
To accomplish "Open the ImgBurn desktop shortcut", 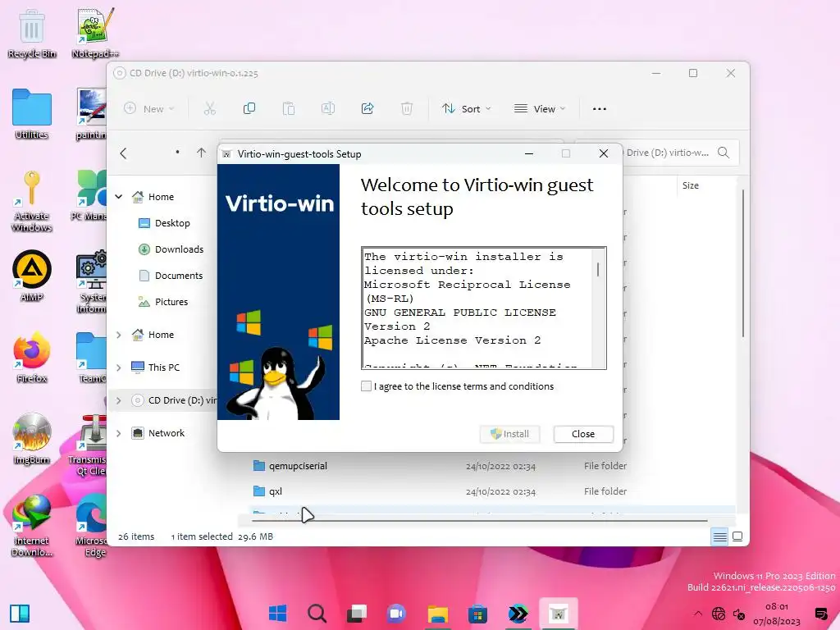I will click(32, 440).
